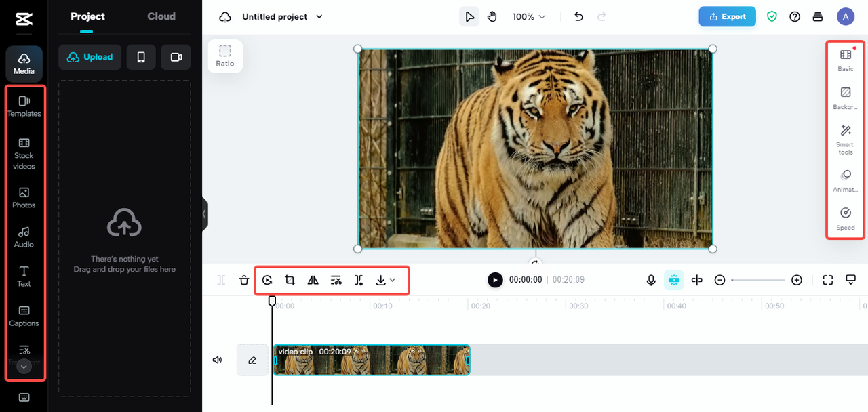Open the Speed panel
Viewport: 868px width, 412px height.
click(x=846, y=219)
